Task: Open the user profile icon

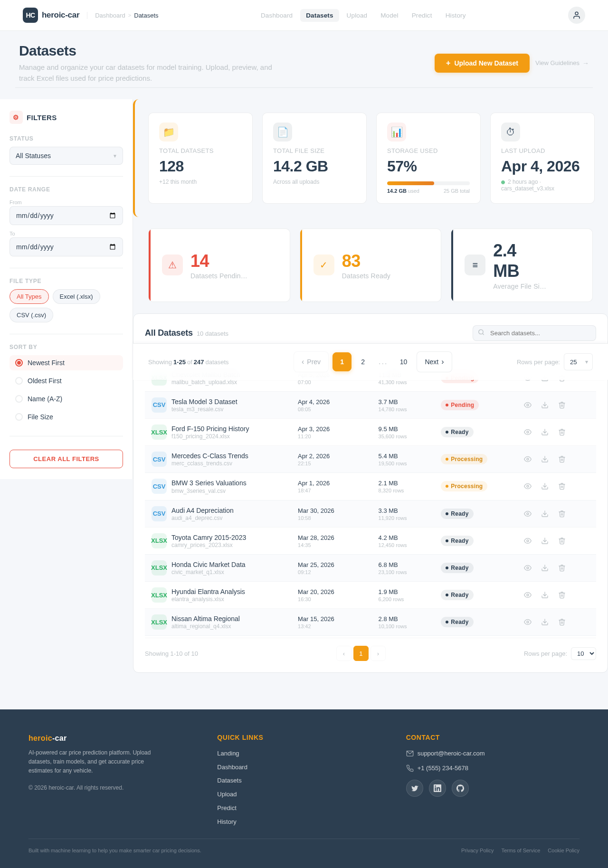Action: click(577, 15)
